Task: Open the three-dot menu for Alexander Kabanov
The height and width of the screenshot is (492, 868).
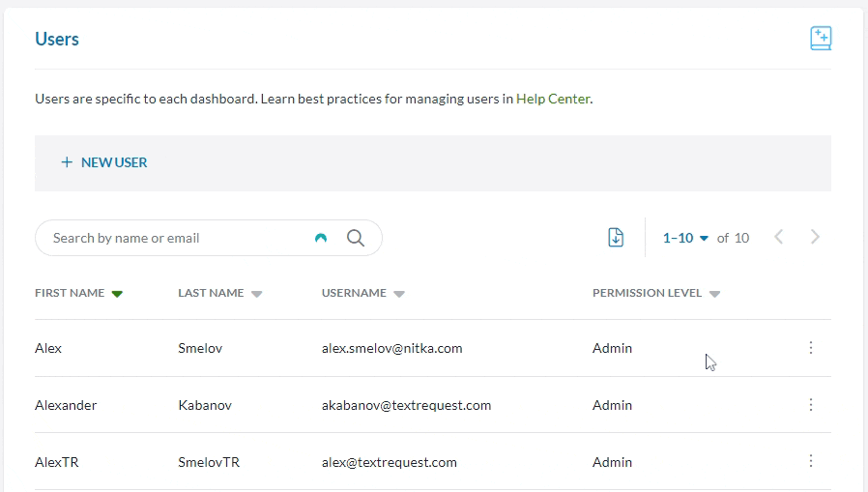Action: [x=811, y=405]
